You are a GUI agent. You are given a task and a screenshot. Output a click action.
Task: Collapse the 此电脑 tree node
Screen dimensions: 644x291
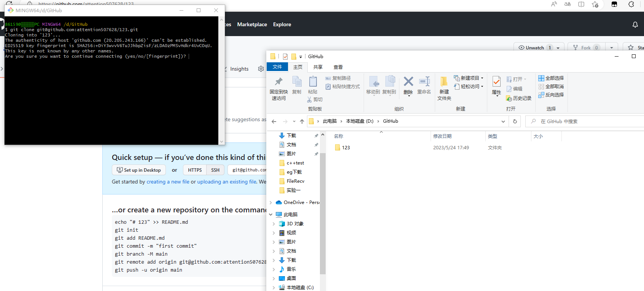[x=271, y=215]
